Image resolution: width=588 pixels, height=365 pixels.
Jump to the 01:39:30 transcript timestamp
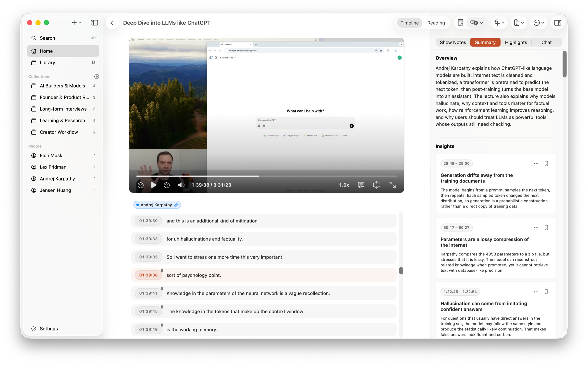pos(148,221)
